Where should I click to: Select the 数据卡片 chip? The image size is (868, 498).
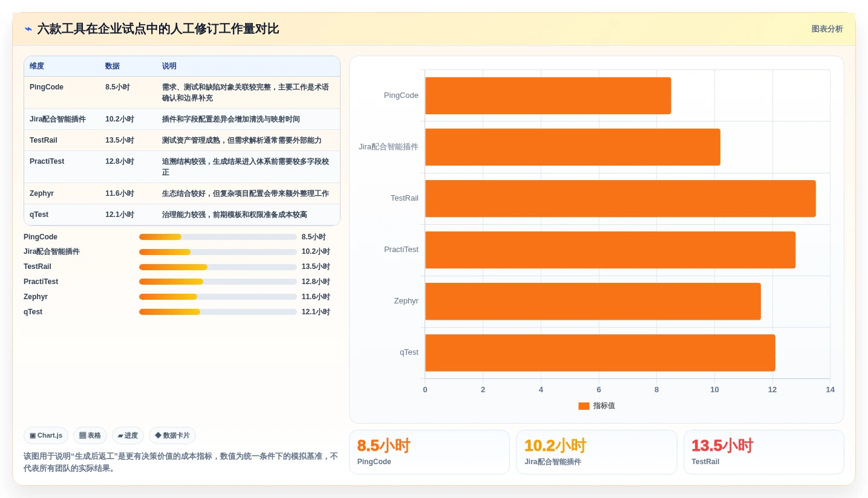pyautogui.click(x=172, y=436)
